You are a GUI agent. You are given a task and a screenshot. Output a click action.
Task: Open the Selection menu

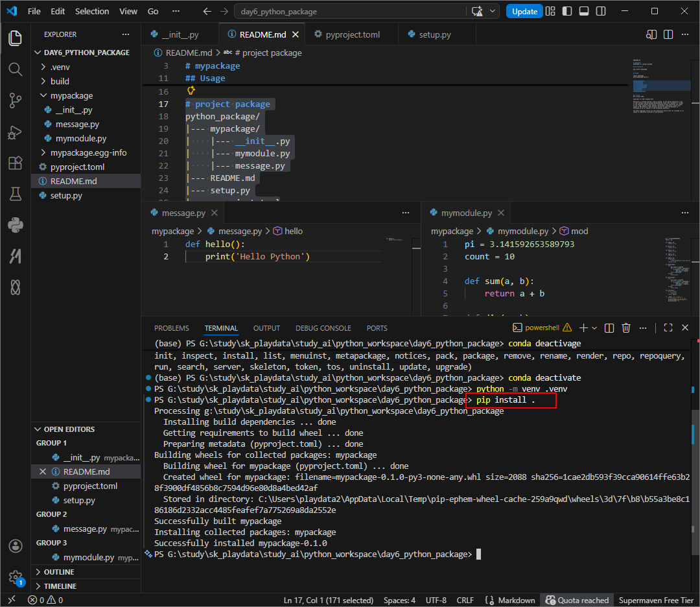tap(92, 11)
